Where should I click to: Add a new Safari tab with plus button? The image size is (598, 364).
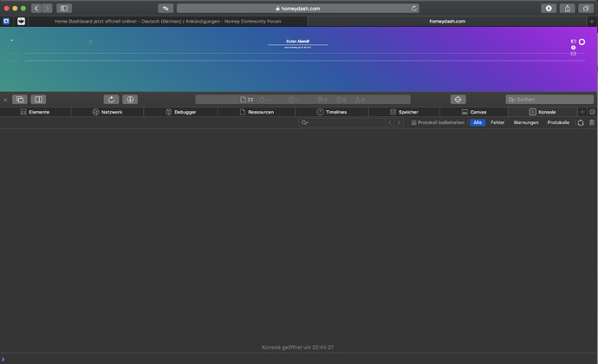(592, 22)
